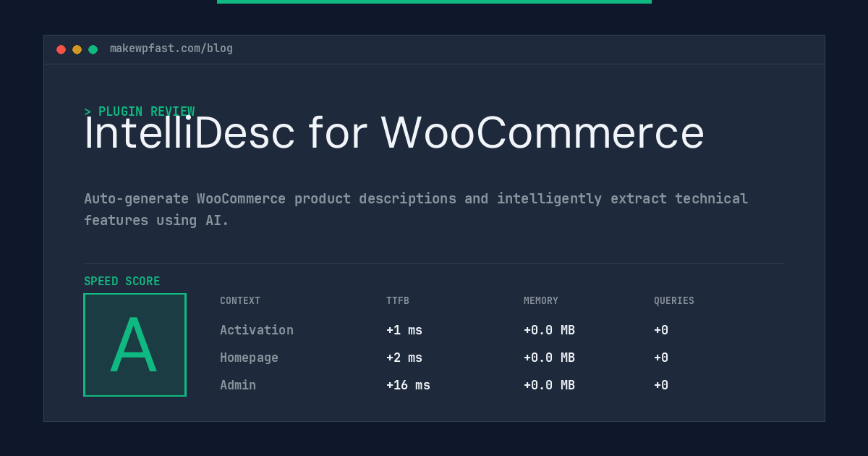Click the MEMORY column header

541,301
